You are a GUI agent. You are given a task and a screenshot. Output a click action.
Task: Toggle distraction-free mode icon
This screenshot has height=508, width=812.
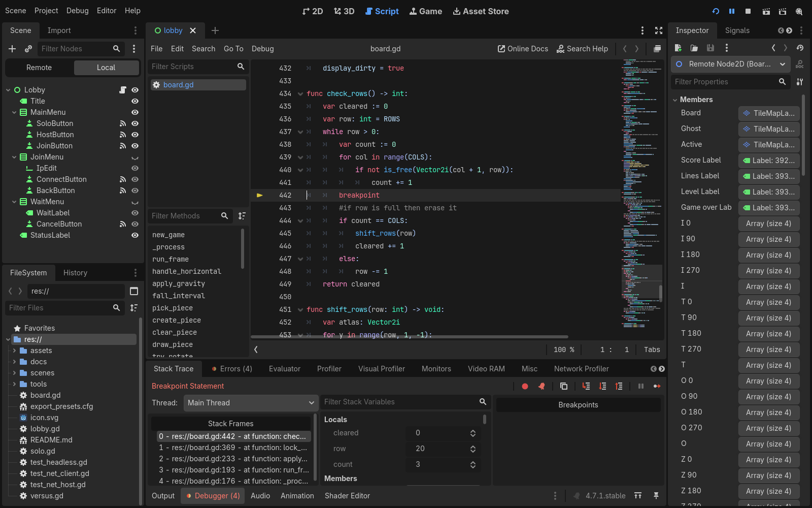point(659,30)
